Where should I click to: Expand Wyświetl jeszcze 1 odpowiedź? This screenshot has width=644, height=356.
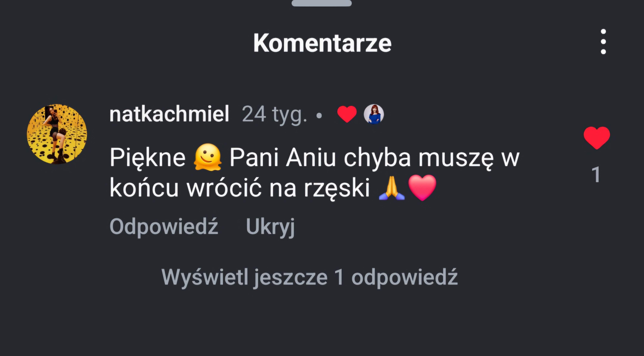pos(309,277)
